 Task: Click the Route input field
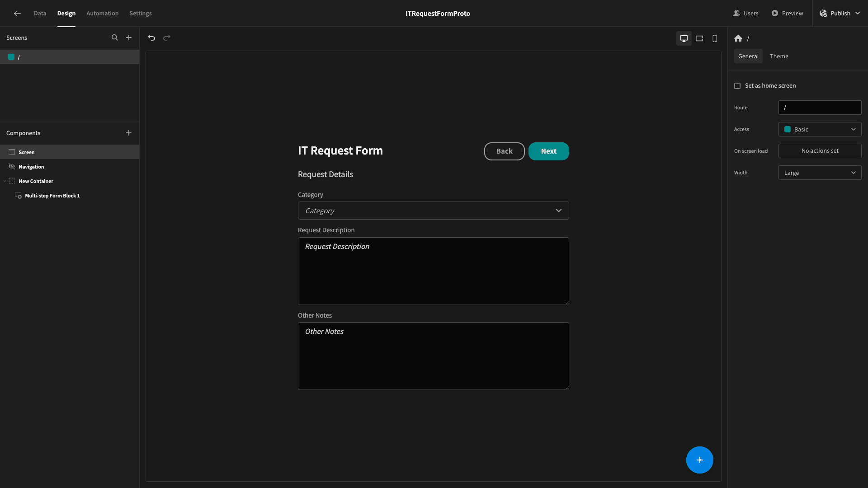pos(820,108)
